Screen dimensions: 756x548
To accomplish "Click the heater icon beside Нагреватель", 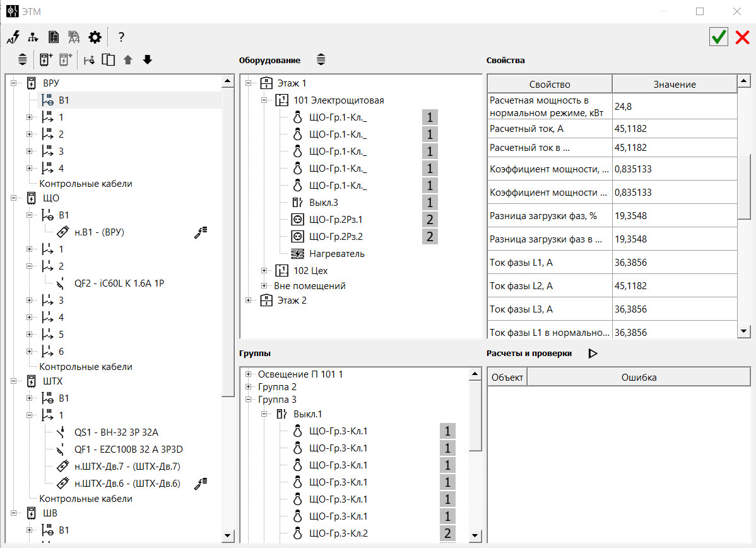I will tap(297, 254).
